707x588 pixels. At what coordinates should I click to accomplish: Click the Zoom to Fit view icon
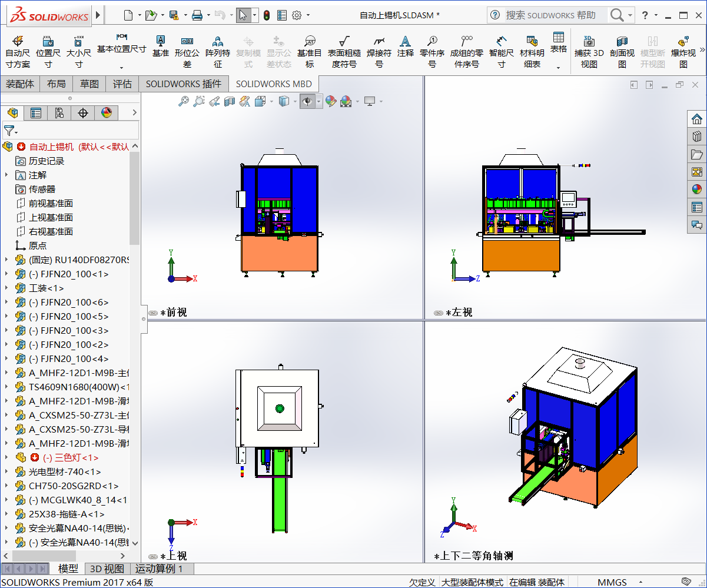[x=184, y=101]
